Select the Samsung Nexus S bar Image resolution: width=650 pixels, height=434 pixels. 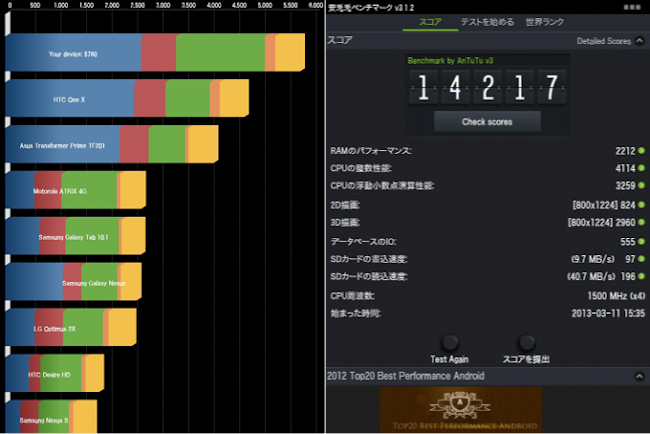click(x=51, y=417)
